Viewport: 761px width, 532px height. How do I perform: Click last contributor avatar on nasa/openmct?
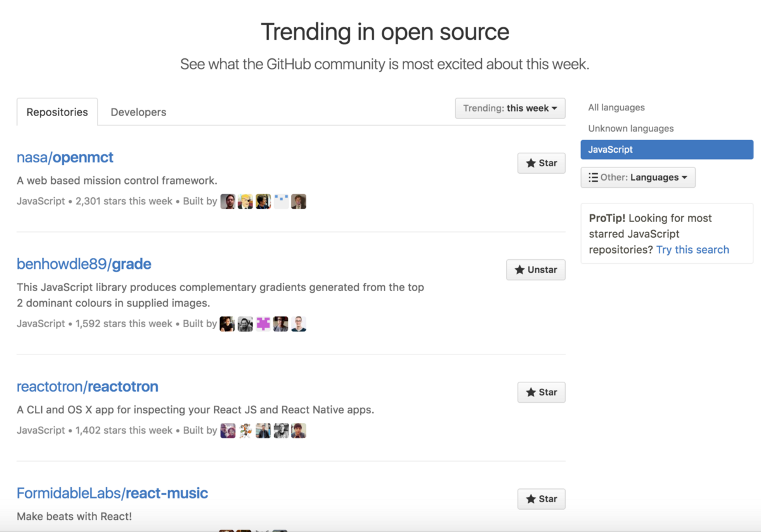[299, 202]
